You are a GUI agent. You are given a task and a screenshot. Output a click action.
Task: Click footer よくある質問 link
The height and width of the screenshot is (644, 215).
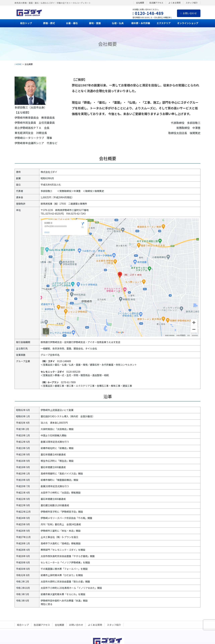coord(95,625)
